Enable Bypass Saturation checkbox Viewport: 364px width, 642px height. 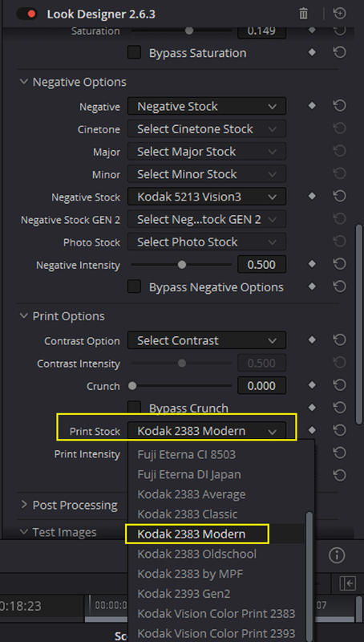coord(134,52)
